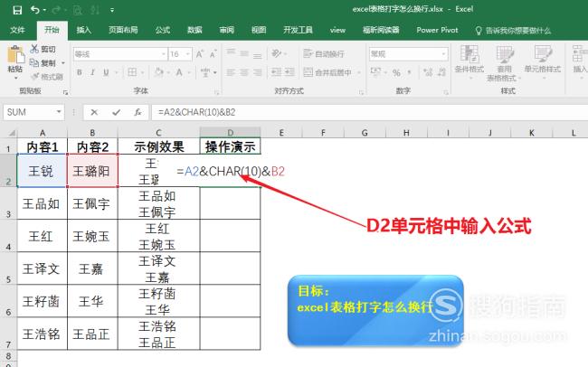
Task: Toggle Wrap Text (自动换行)
Action: pos(324,53)
